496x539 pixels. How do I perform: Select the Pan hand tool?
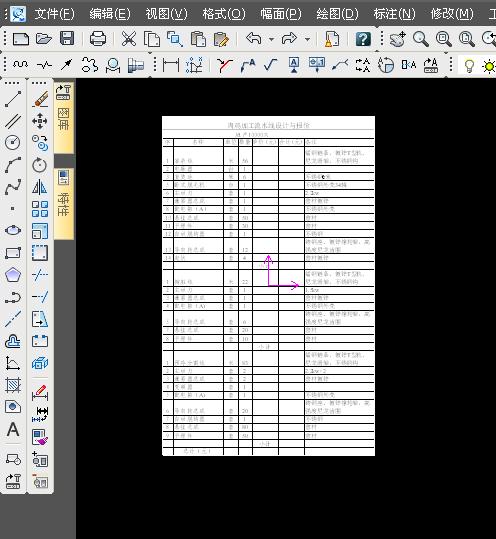(x=398, y=39)
